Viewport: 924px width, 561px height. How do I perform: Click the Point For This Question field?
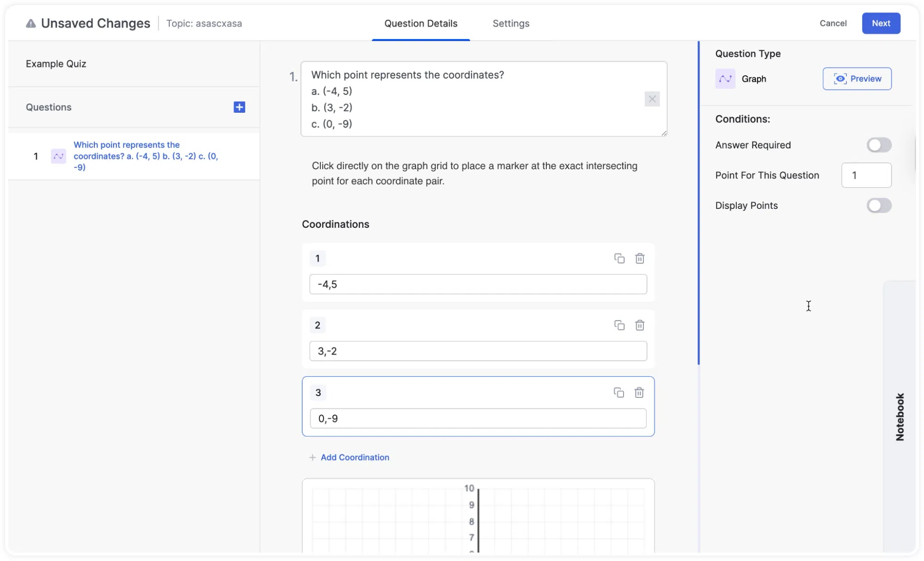[866, 175]
